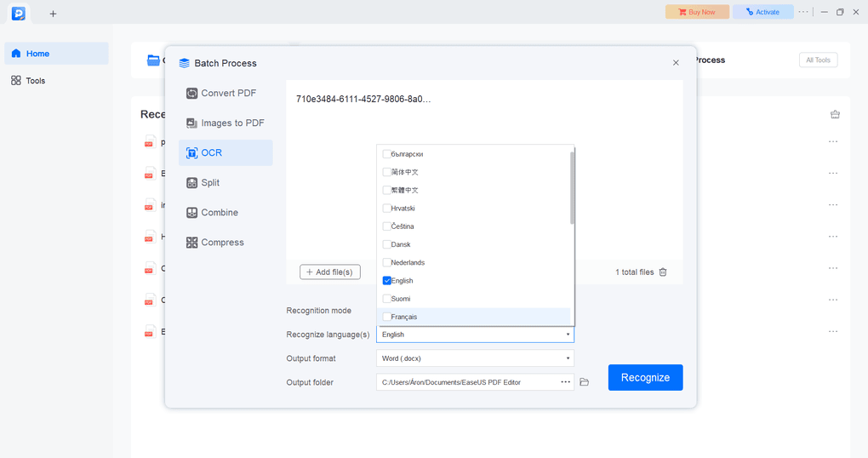Click the Activate key button
The image size is (868, 458).
[762, 12]
